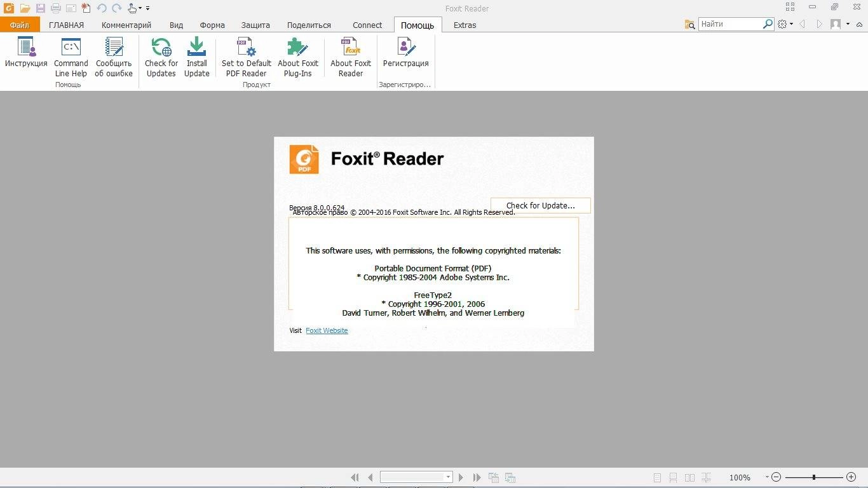868x488 pixels.
Task: Open About Foxit Plug-Ins
Action: pyautogui.click(x=298, y=57)
